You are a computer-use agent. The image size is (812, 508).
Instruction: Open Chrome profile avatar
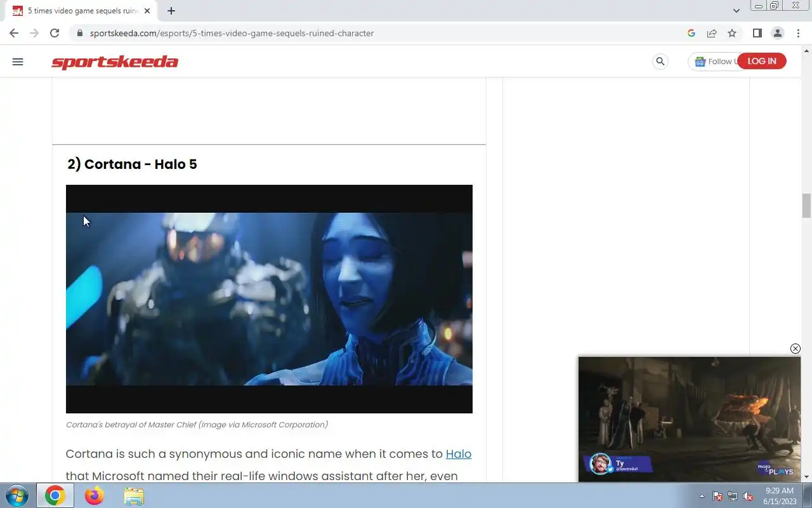click(777, 33)
